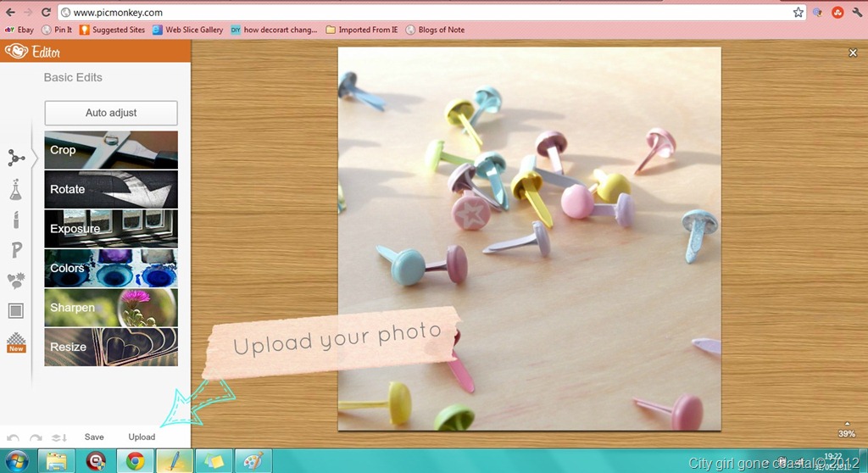Click the Save button
The width and height of the screenshot is (868, 473).
point(94,437)
